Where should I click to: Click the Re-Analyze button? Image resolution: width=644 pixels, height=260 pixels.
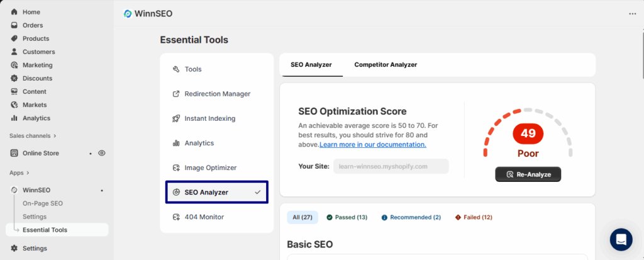coord(528,174)
